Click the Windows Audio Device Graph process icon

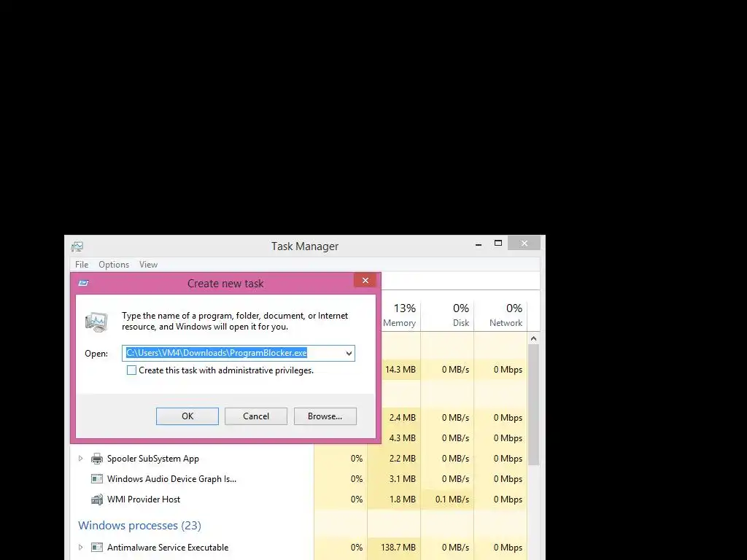(97, 479)
